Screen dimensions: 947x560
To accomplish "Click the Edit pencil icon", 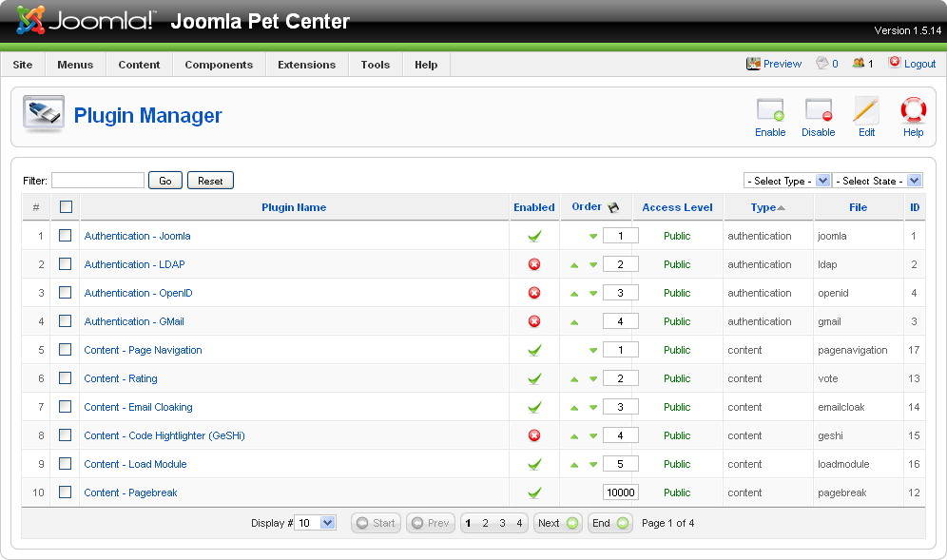I will 866,110.
